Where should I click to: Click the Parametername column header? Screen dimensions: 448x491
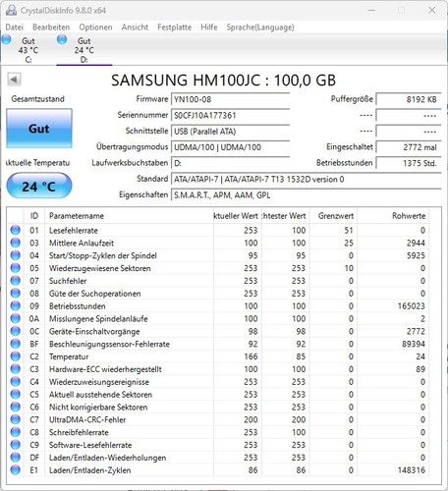tap(129, 216)
